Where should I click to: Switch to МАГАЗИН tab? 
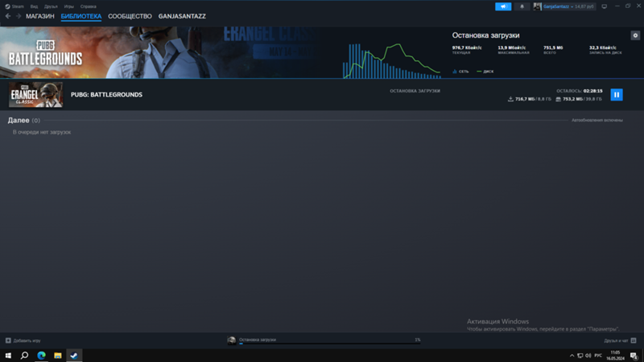point(39,16)
